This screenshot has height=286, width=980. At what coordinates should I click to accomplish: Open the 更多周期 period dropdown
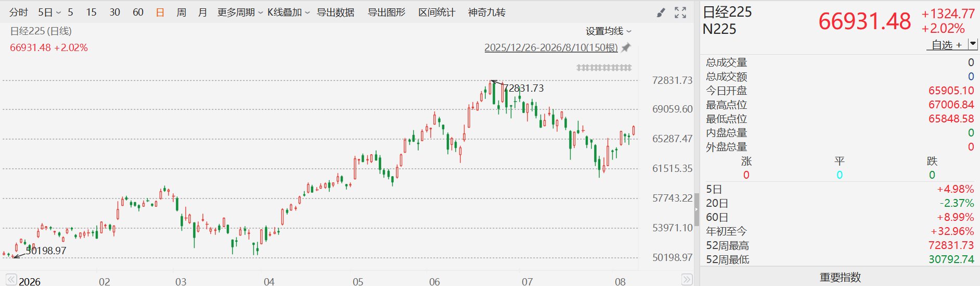click(x=240, y=12)
